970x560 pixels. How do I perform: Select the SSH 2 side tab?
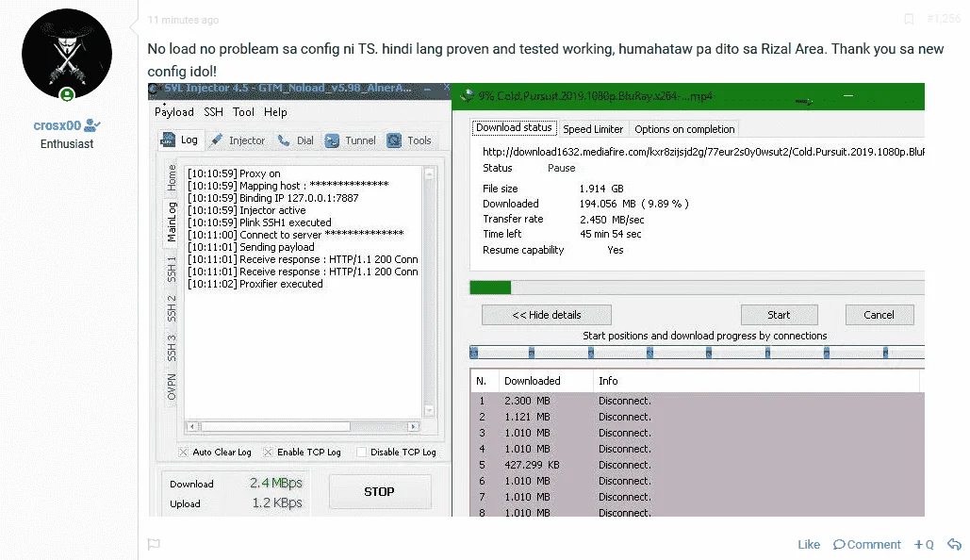click(x=172, y=308)
